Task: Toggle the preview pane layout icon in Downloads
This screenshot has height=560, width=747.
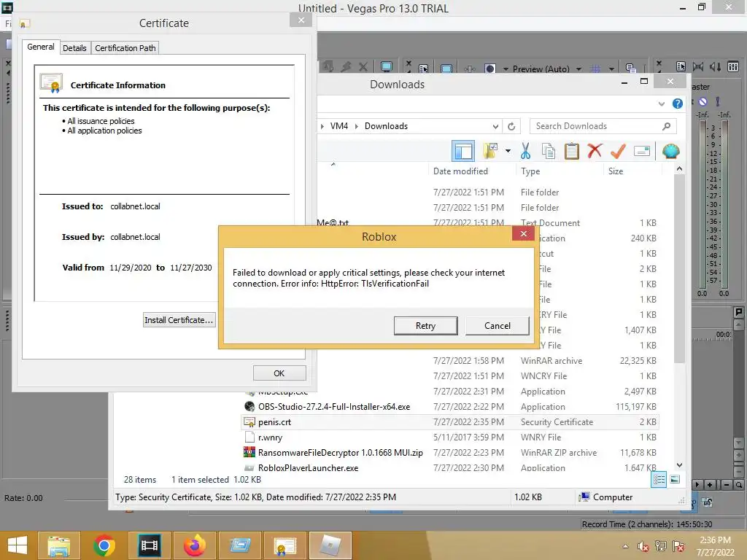Action: tap(463, 152)
